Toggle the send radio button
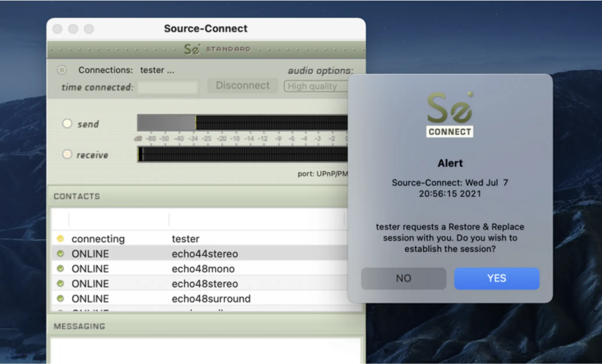Image resolution: width=602 pixels, height=364 pixels. pyautogui.click(x=67, y=123)
